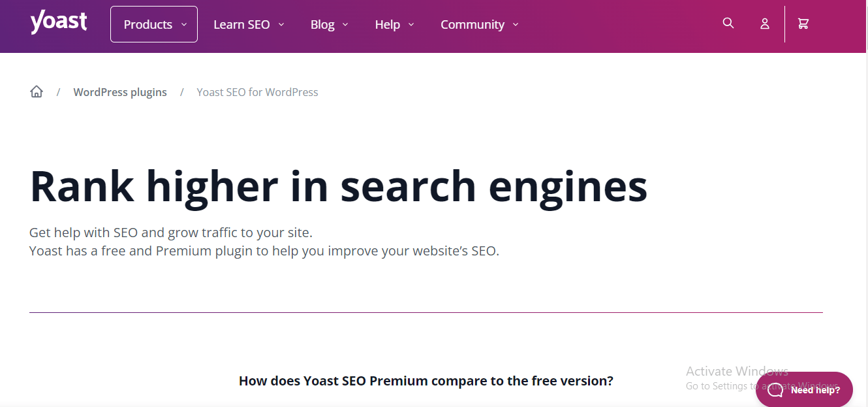Screen dimensions: 868x407
Task: Click the heading Rank higher in search engines
Action: coord(338,186)
